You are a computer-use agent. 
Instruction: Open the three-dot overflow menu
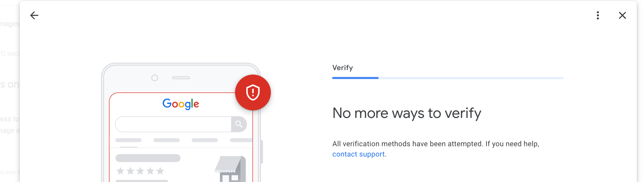point(598,15)
